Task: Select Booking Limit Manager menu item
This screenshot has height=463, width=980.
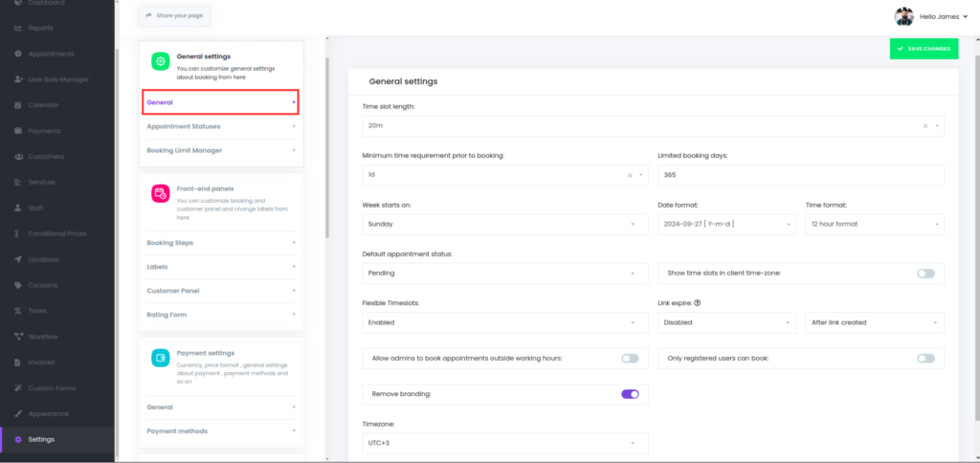Action: (x=221, y=150)
